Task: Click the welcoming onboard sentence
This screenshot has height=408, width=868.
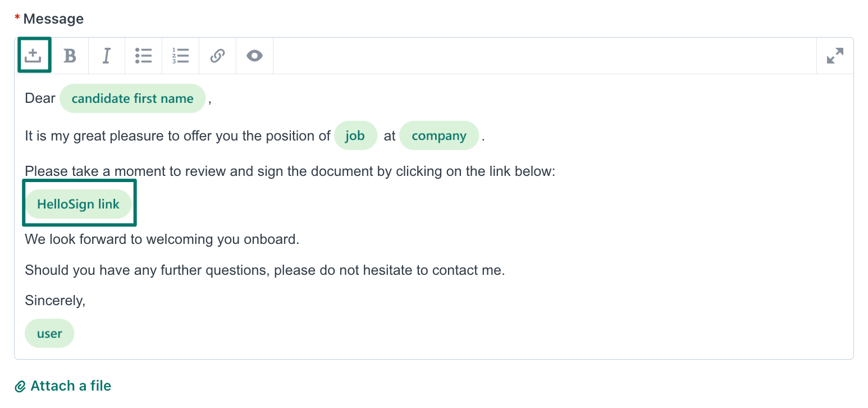Action: pos(162,239)
